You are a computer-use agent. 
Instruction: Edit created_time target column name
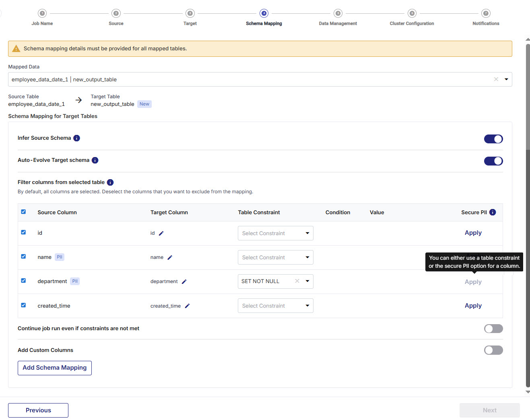pyautogui.click(x=187, y=306)
